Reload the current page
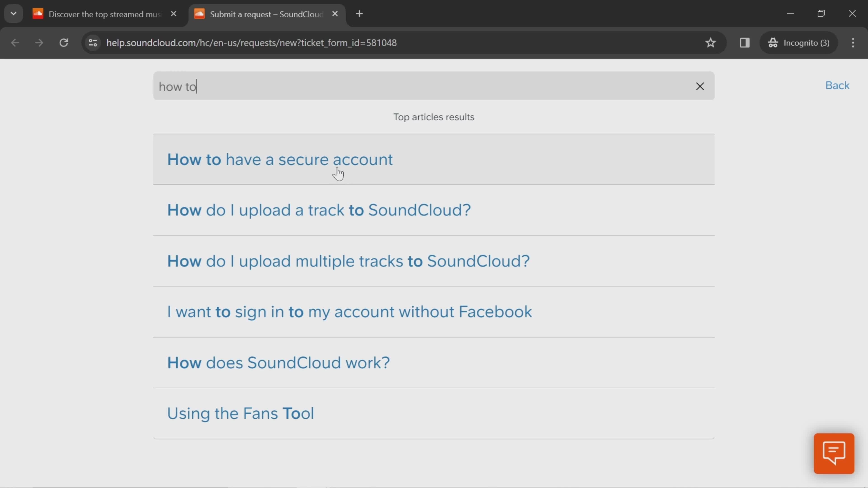This screenshot has height=488, width=868. [64, 43]
